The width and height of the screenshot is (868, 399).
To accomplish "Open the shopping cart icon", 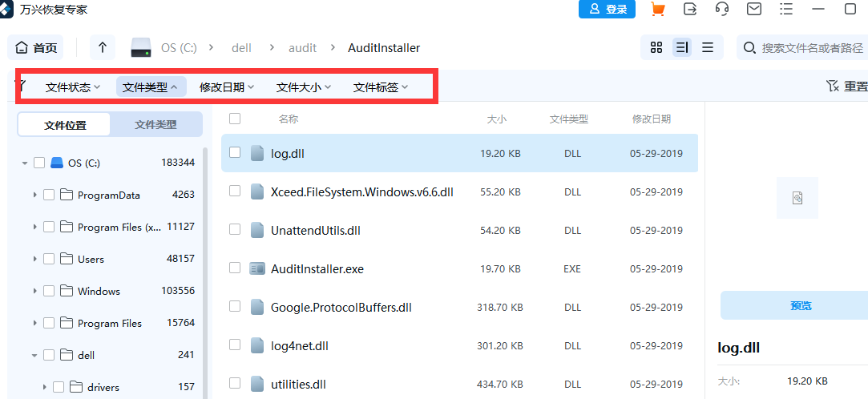I will tap(658, 9).
